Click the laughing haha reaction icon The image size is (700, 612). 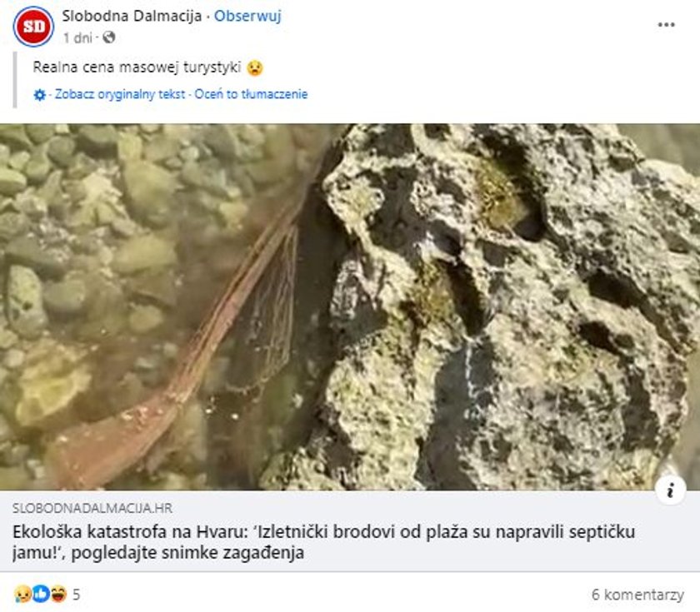coord(58,595)
